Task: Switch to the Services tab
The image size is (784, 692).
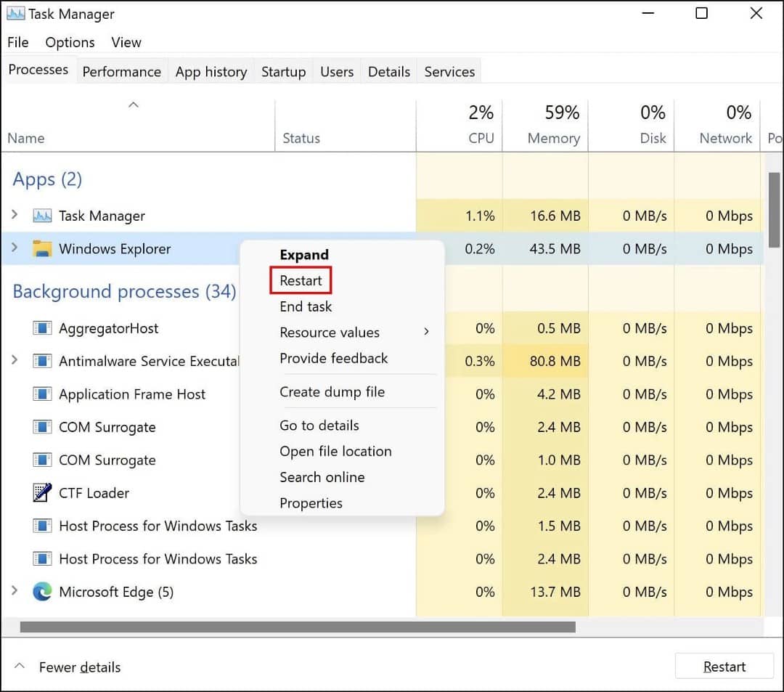Action: click(449, 71)
